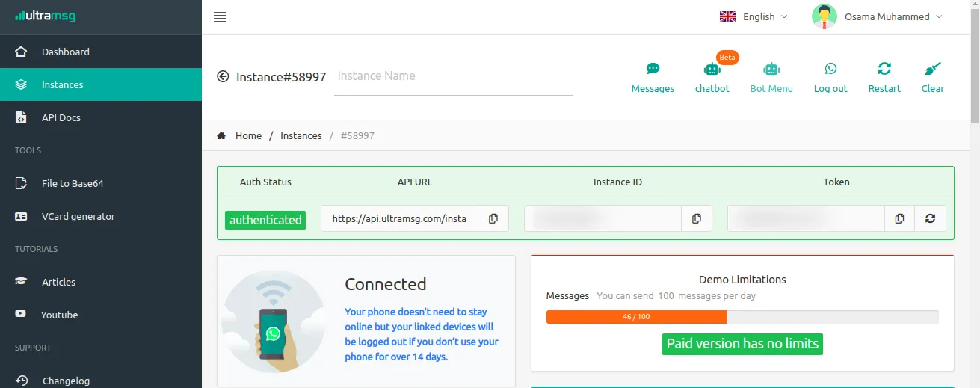Copy the Instance ID
The height and width of the screenshot is (388, 980).
coord(697,218)
